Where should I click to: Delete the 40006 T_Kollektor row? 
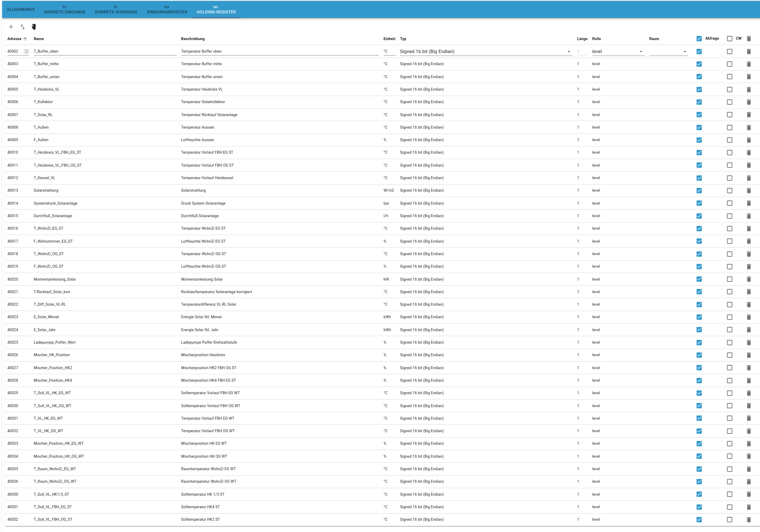(x=749, y=102)
